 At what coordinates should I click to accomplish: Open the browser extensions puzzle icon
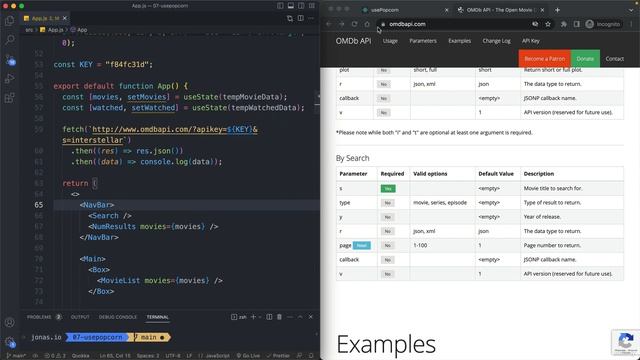point(564,24)
